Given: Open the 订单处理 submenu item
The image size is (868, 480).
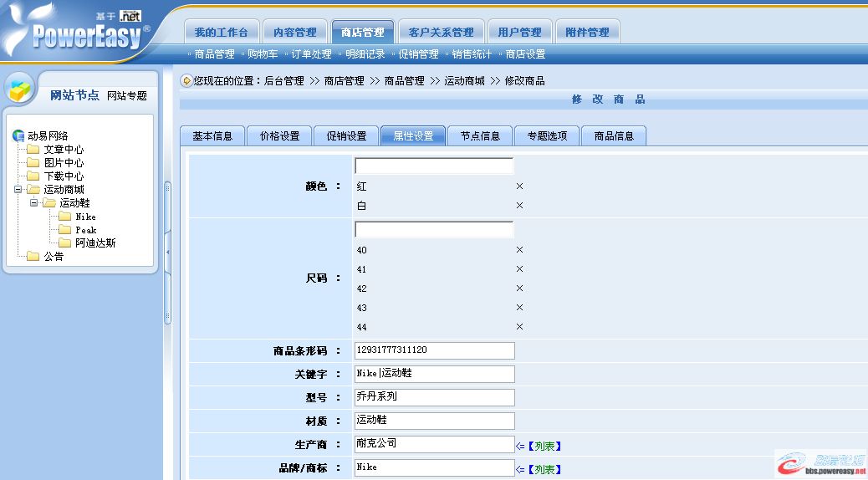Looking at the screenshot, I should (x=311, y=54).
